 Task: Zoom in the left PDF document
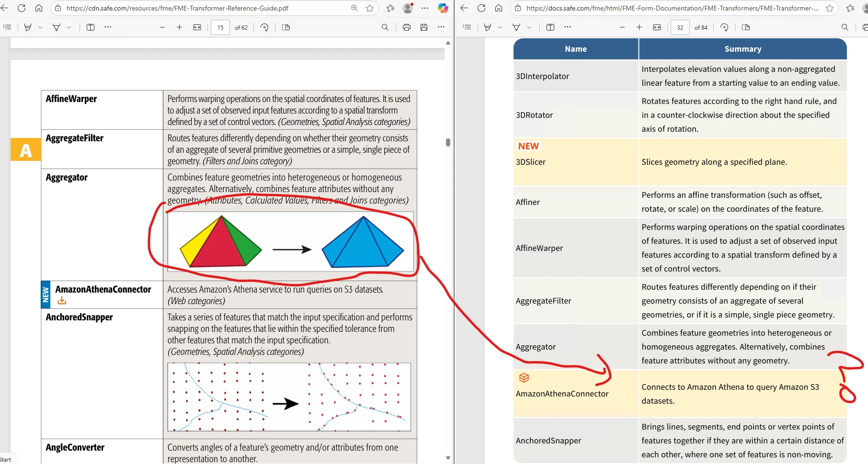[179, 27]
